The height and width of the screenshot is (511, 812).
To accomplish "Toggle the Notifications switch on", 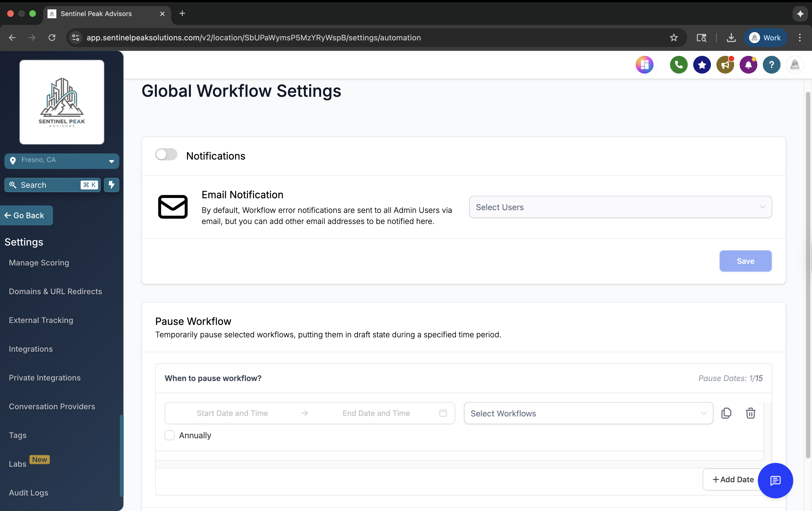I will pyautogui.click(x=166, y=154).
